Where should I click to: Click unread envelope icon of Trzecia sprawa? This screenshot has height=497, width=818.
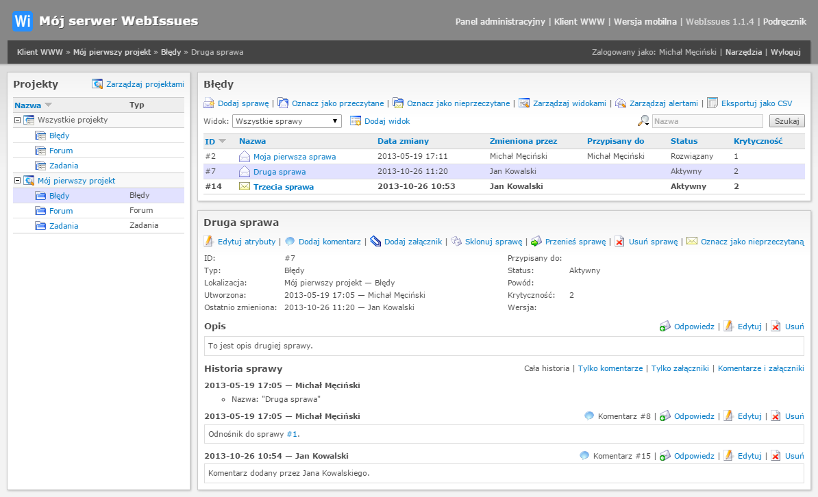[244, 186]
